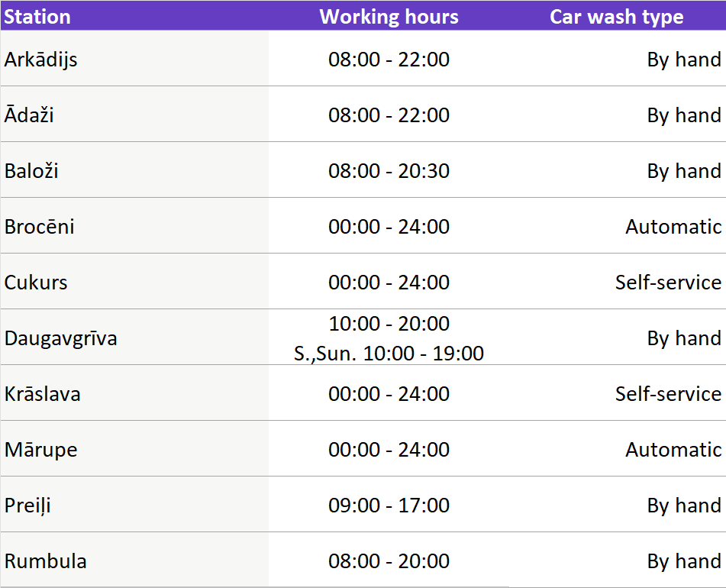Click the Car wash type header
The width and height of the screenshot is (726, 588).
click(x=616, y=17)
